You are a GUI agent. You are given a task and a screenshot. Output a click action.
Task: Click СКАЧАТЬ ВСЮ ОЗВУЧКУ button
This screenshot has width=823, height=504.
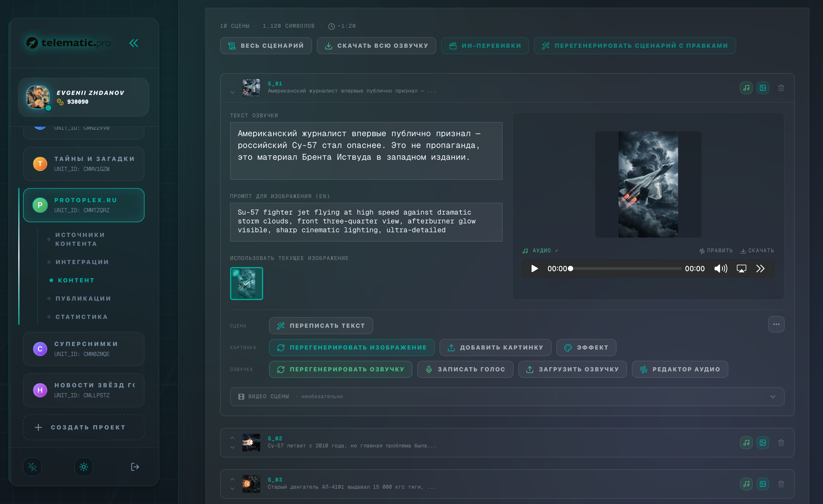[x=376, y=46]
